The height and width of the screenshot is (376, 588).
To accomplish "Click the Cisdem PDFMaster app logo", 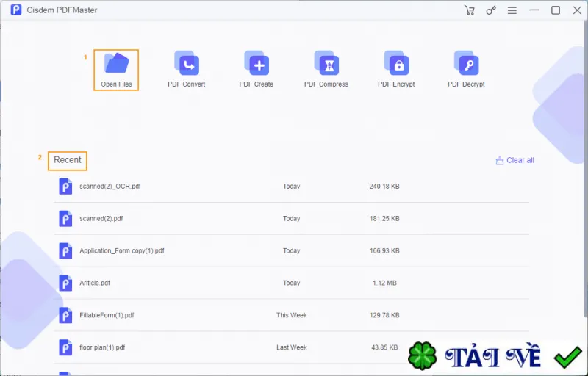I will 15,10.
